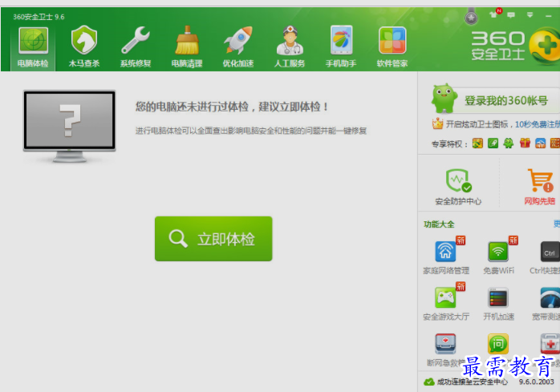Click the 360安全卫士 9.6 window title

pos(39,17)
